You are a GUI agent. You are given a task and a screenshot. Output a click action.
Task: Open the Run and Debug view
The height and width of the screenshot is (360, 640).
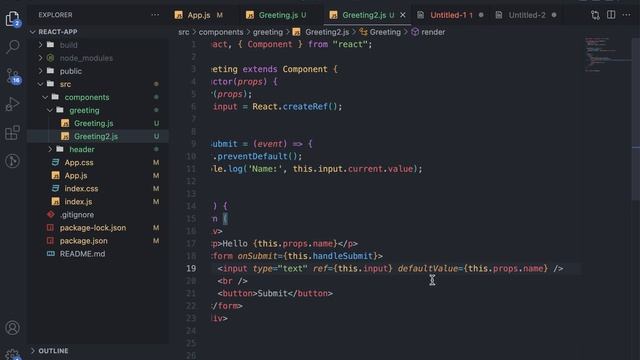[x=13, y=104]
